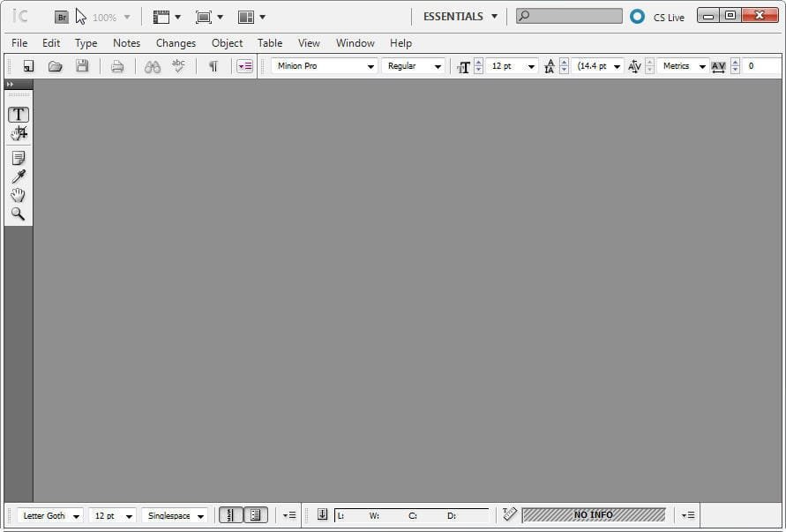Activate the Hand tool
This screenshot has height=532, width=786.
[x=19, y=195]
